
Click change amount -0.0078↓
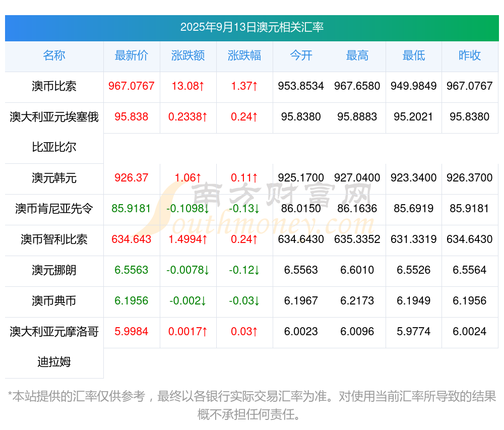pyautogui.click(x=188, y=270)
